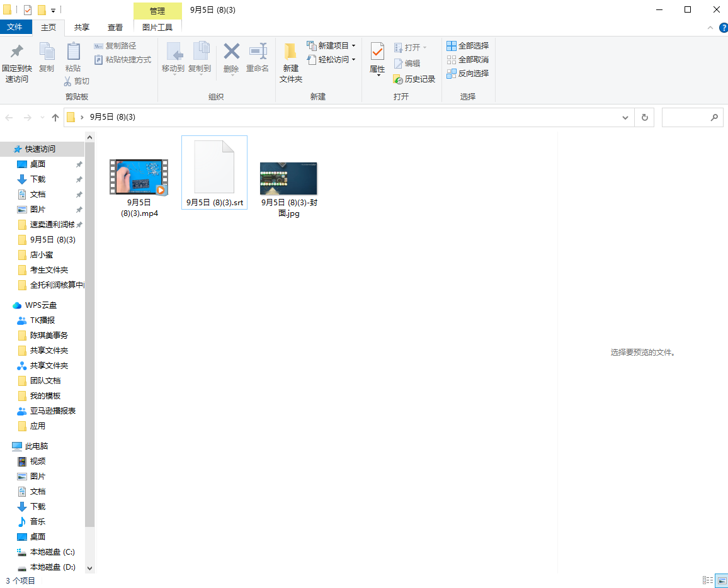728x588 pixels.
Task: Open 亚马逊播报表 in sidebar
Action: [52, 410]
